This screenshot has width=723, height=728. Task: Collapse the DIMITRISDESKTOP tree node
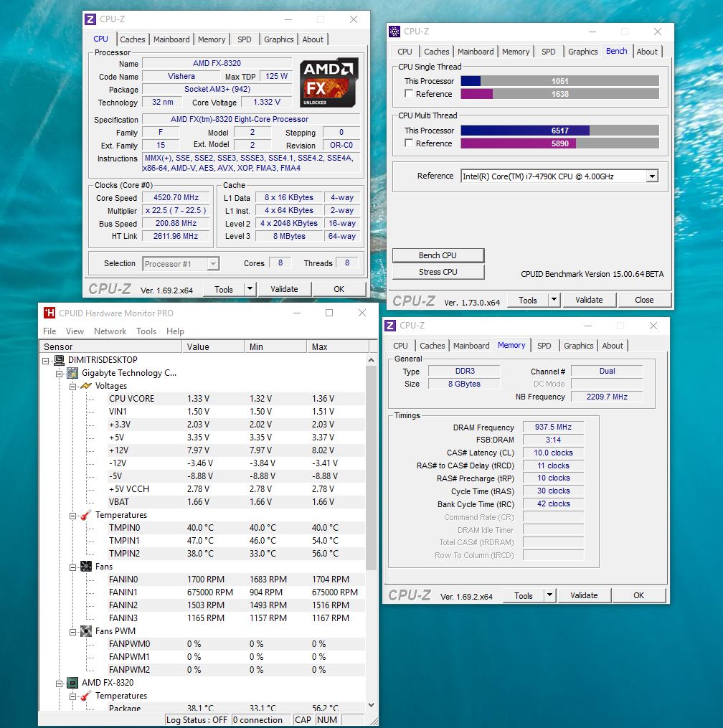45,360
